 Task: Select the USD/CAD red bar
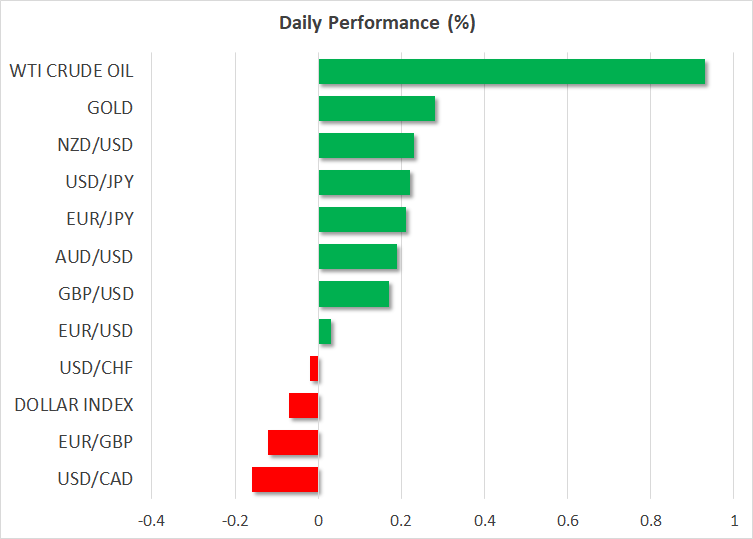click(x=285, y=479)
